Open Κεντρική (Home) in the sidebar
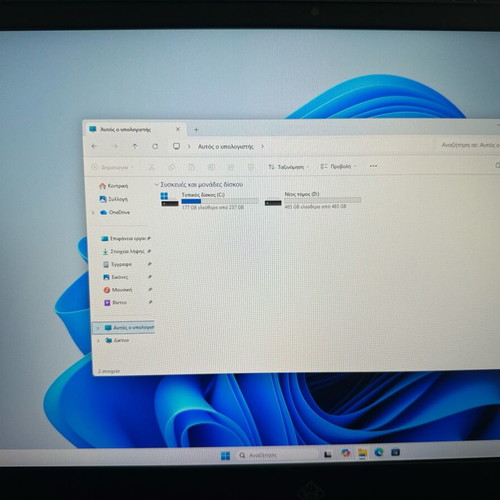 [114, 186]
